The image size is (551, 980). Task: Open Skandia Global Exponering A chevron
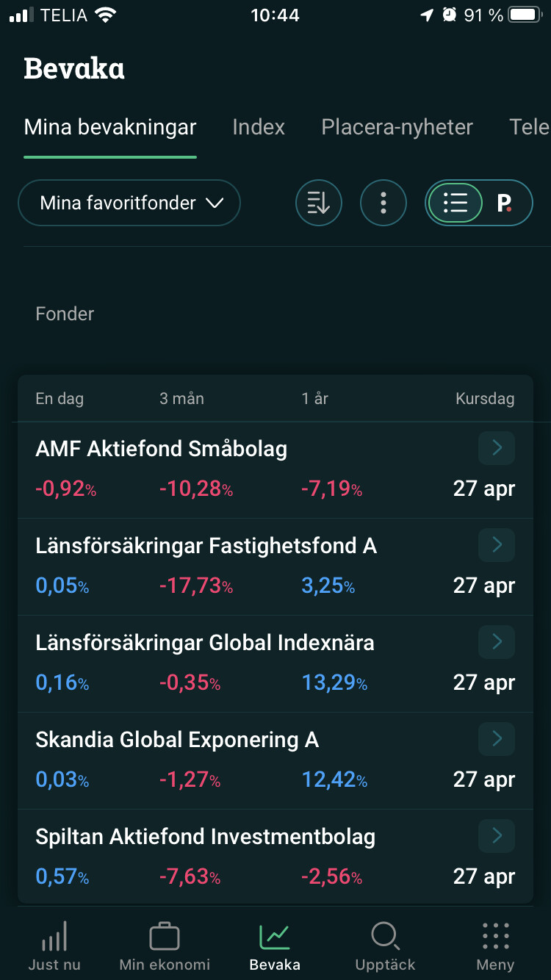[x=497, y=738]
